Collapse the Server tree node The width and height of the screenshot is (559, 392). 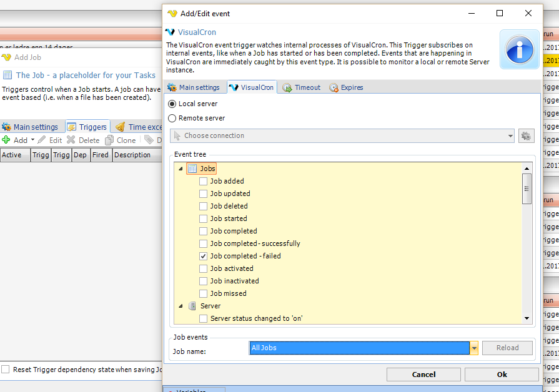click(x=181, y=306)
